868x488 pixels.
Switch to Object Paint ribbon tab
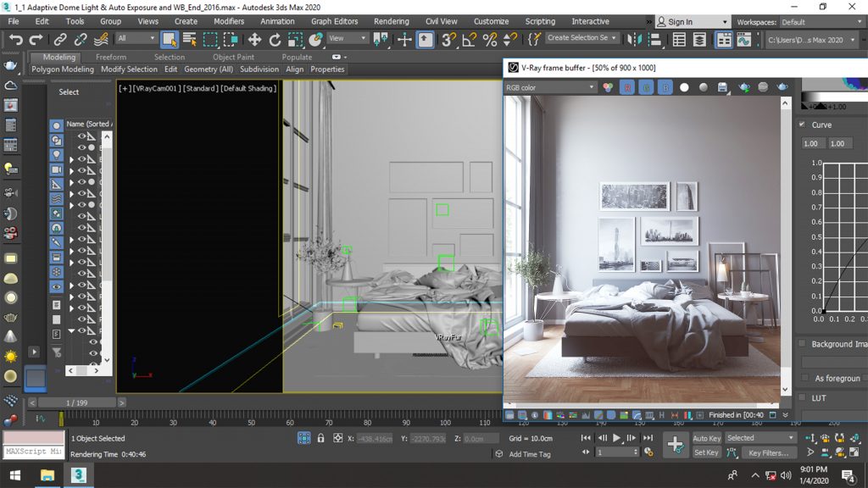point(233,57)
